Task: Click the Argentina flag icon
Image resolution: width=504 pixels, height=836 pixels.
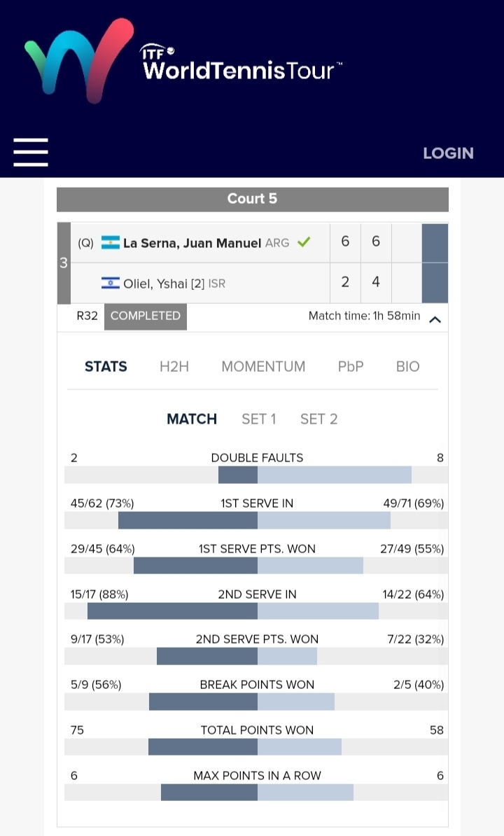Action: (111, 243)
